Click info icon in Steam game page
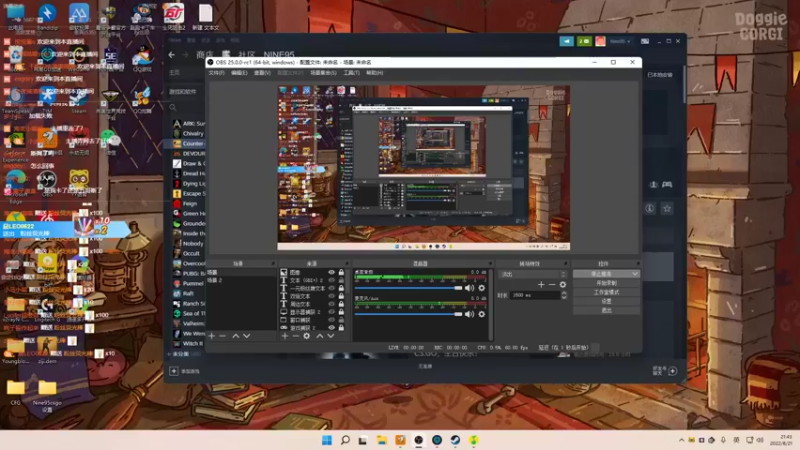 pos(649,208)
